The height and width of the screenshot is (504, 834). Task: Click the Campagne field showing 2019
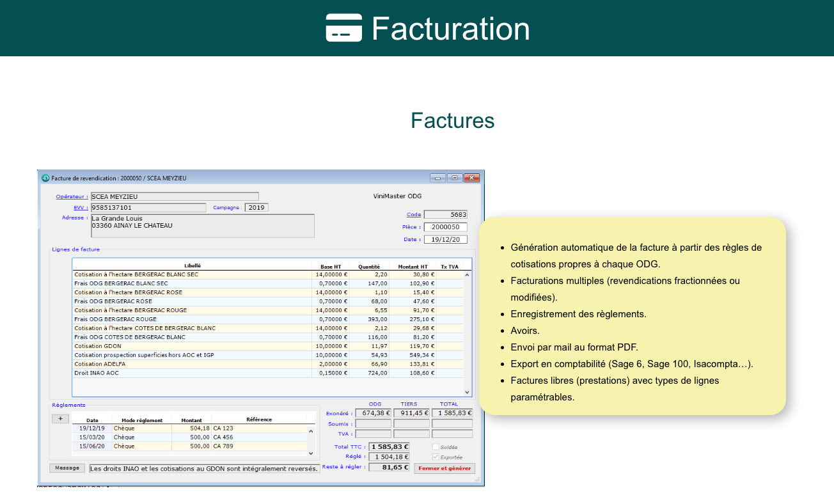[257, 207]
